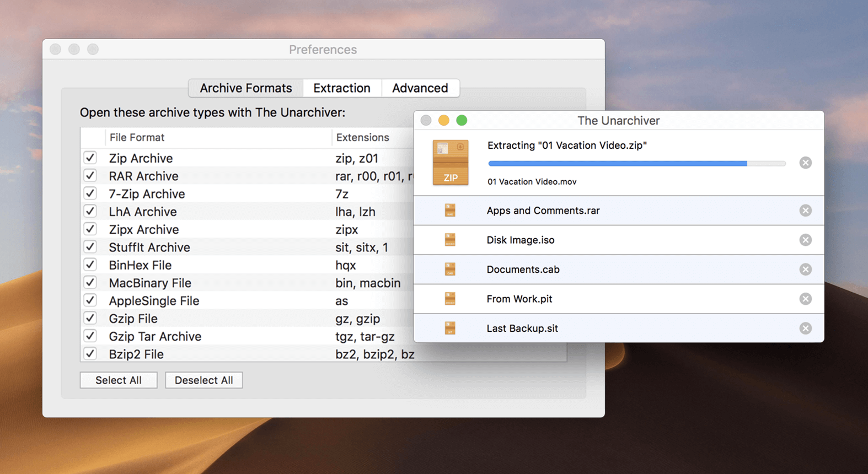This screenshot has height=474, width=868.
Task: Remove Apps and Comments.rar from the queue
Action: [805, 211]
